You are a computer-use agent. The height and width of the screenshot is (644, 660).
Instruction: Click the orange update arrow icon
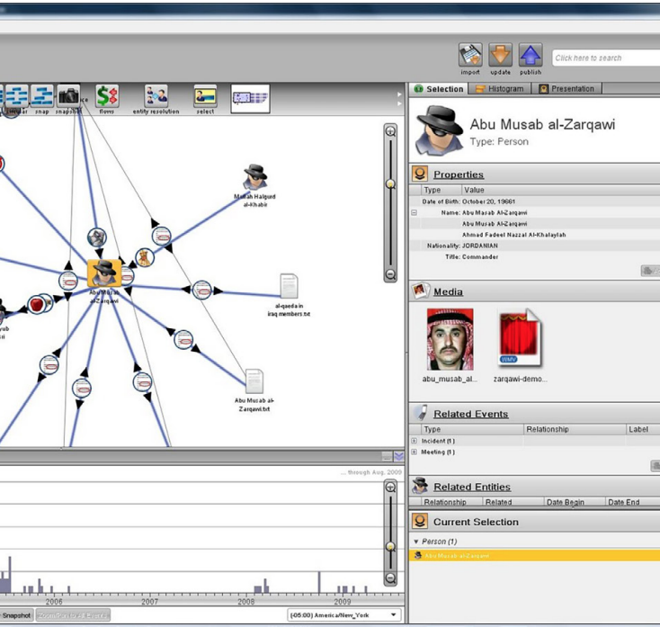[x=500, y=56]
